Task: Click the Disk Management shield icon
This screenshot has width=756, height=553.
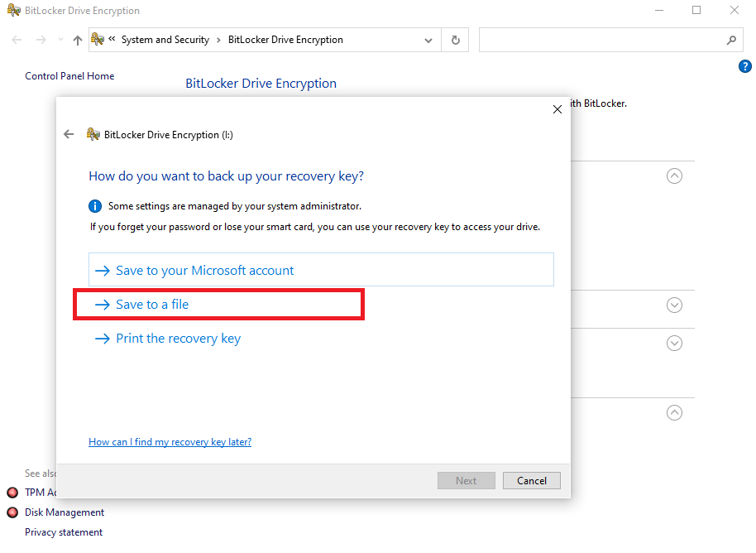Action: pos(12,512)
